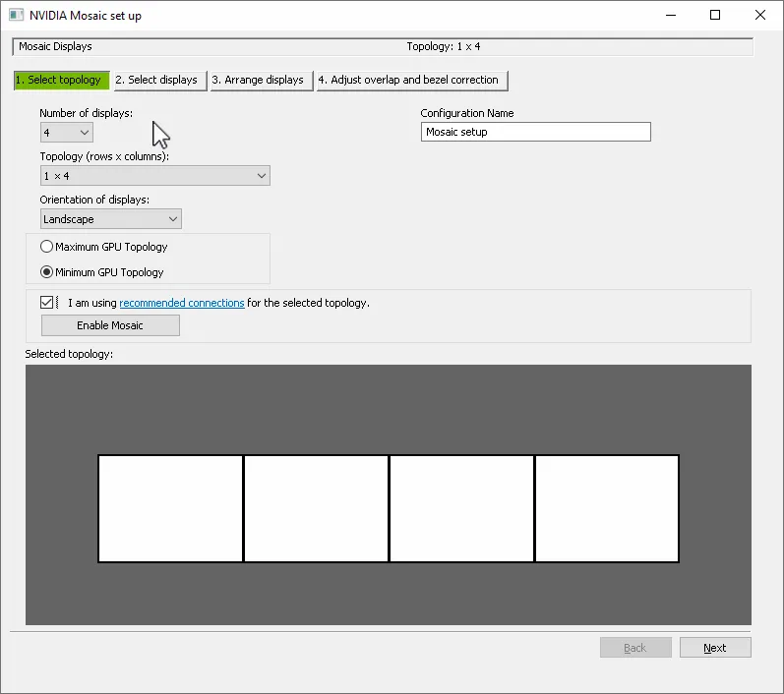Select the second display rectangle in topology preview
The image size is (784, 694).
[316, 508]
